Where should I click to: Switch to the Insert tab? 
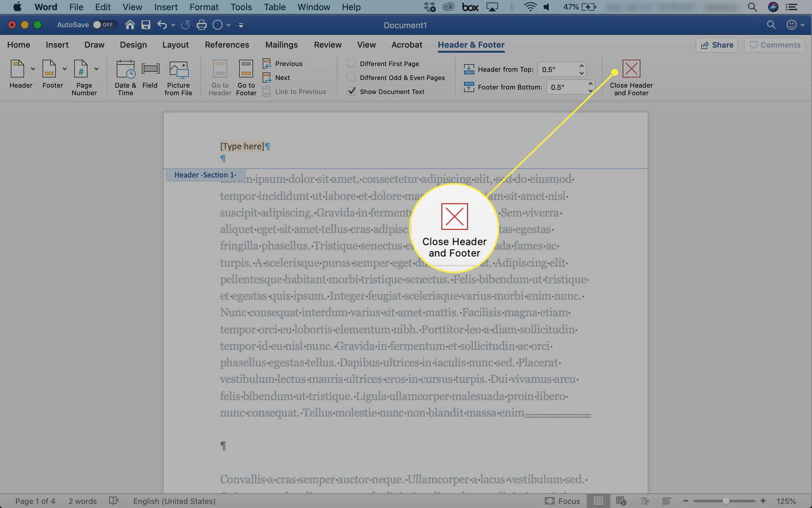point(57,45)
